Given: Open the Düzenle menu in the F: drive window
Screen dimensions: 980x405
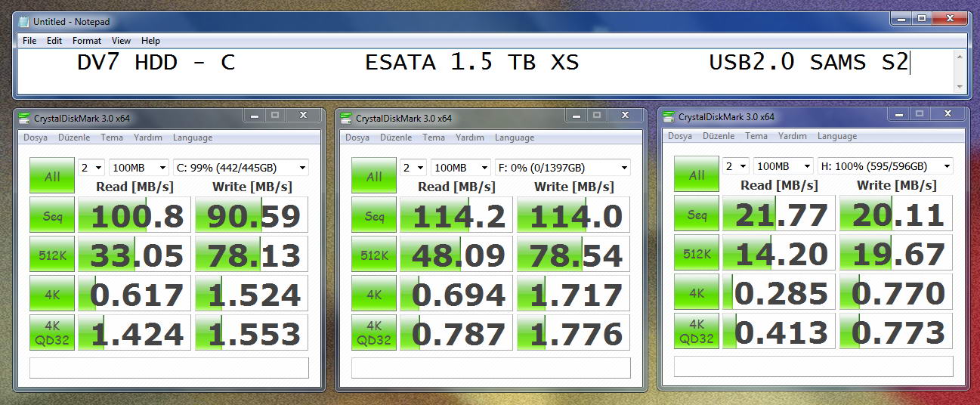Looking at the screenshot, I should (x=396, y=138).
